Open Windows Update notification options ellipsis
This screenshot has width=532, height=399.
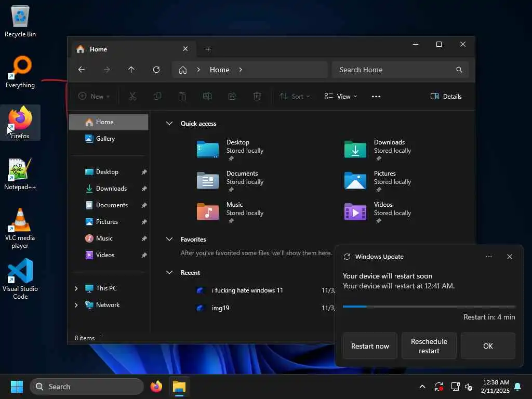point(489,257)
